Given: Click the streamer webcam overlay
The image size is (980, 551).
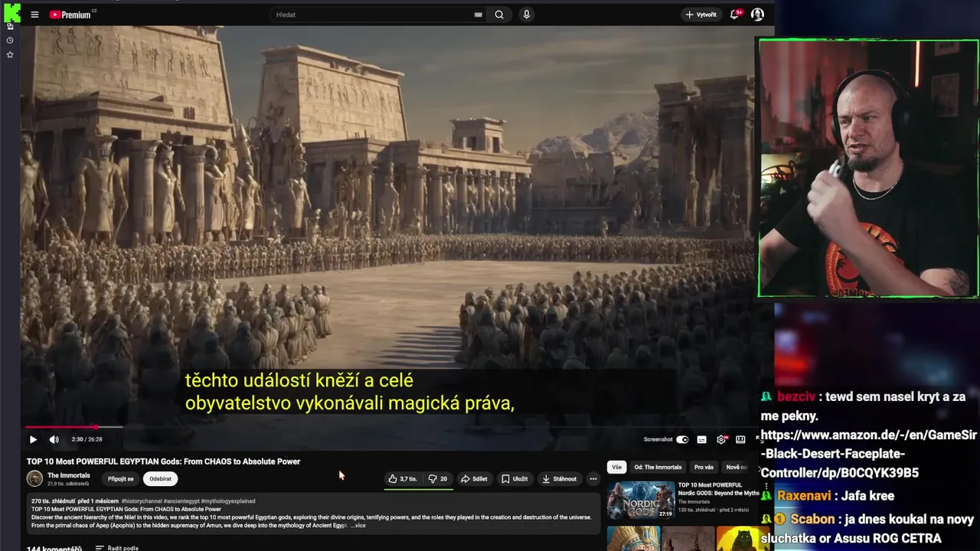Looking at the screenshot, I should pyautogui.click(x=868, y=168).
